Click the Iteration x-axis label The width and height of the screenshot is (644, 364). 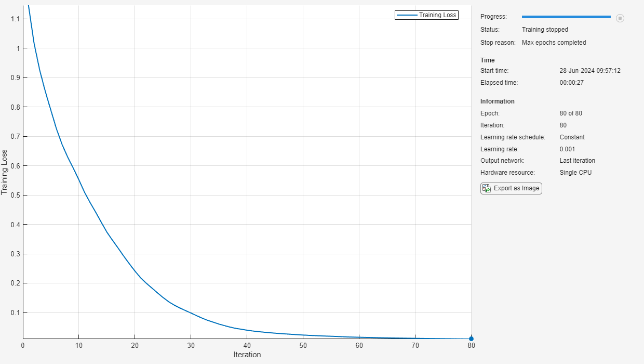(x=247, y=355)
